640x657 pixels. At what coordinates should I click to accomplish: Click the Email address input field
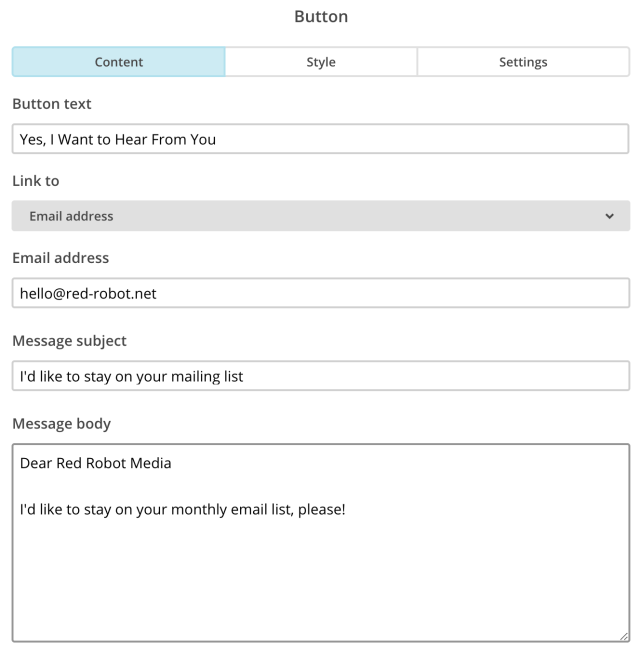[x=321, y=293]
